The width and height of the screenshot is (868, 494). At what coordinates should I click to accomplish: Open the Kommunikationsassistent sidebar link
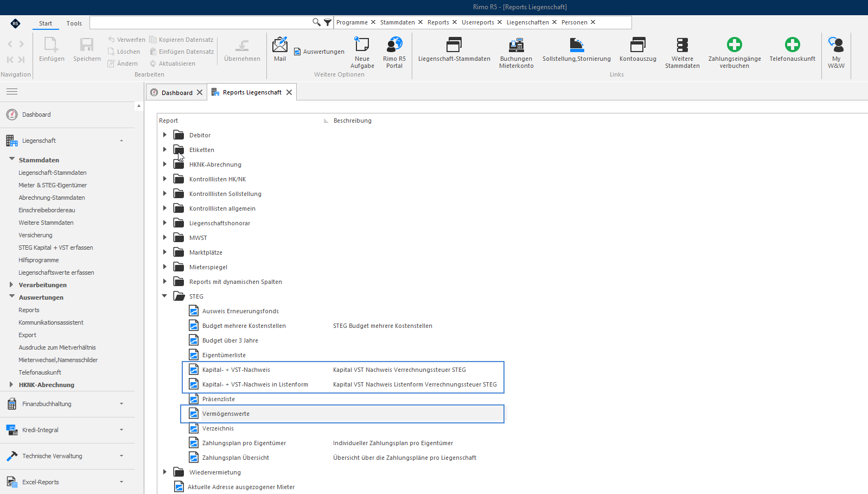[x=51, y=322]
